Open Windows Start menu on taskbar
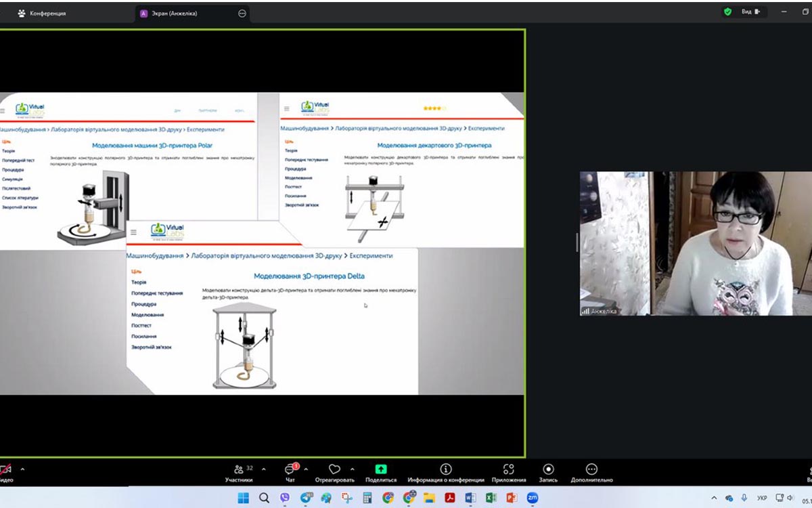This screenshot has width=812, height=508. click(243, 498)
